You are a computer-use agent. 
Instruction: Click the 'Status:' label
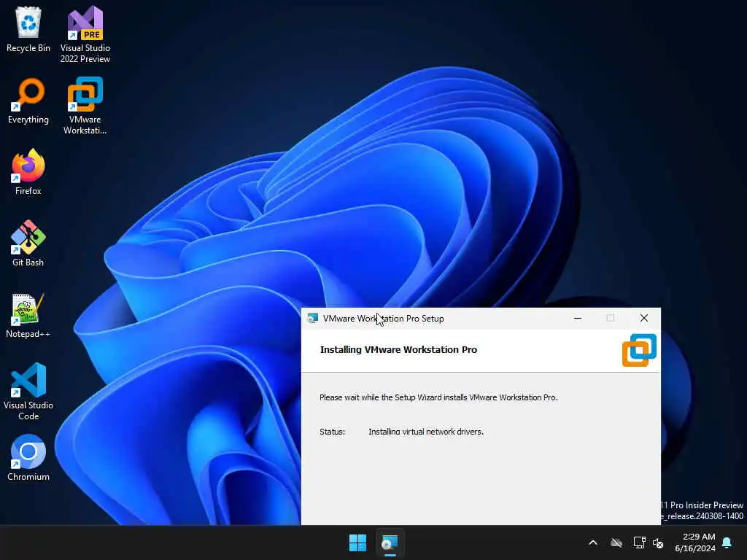(332, 432)
